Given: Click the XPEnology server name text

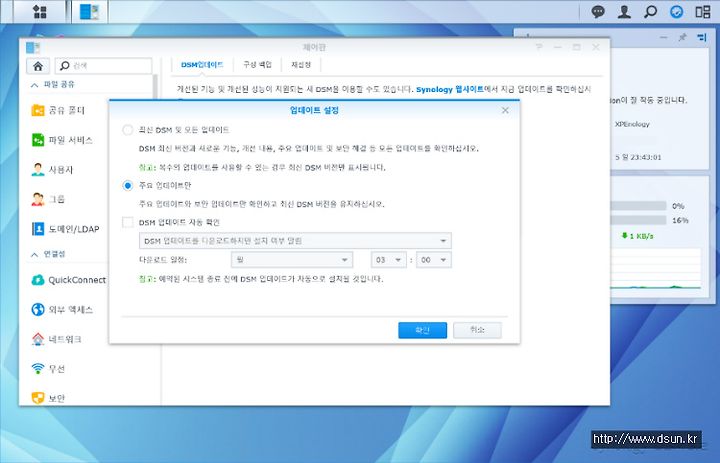Looking at the screenshot, I should click(x=632, y=124).
